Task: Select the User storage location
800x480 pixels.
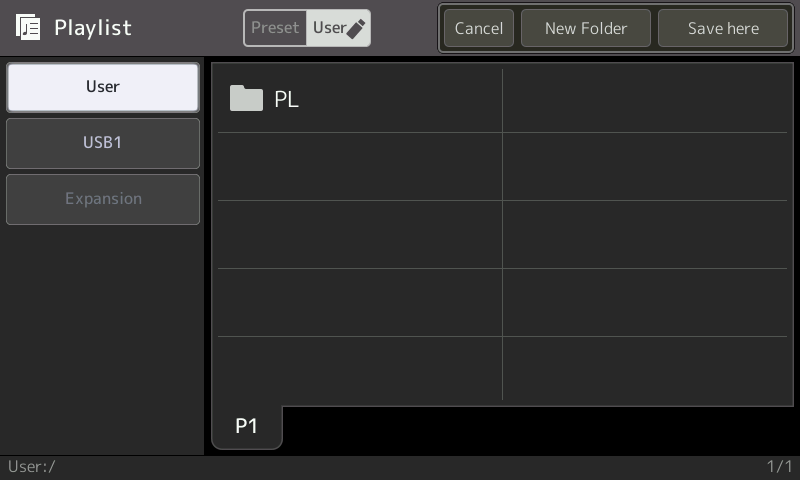Action: point(103,87)
